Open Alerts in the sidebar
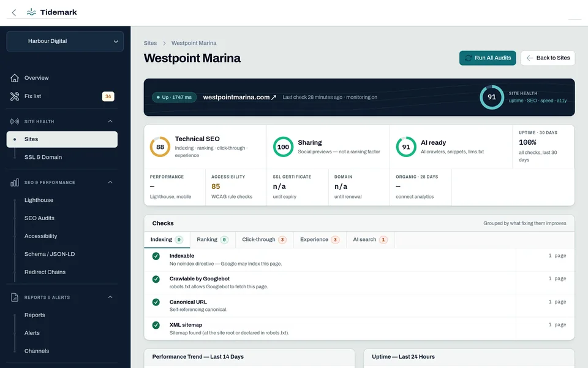 [32, 333]
